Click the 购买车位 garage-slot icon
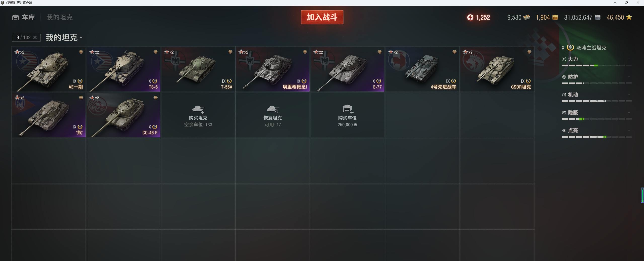The height and width of the screenshot is (261, 644). coord(348,109)
